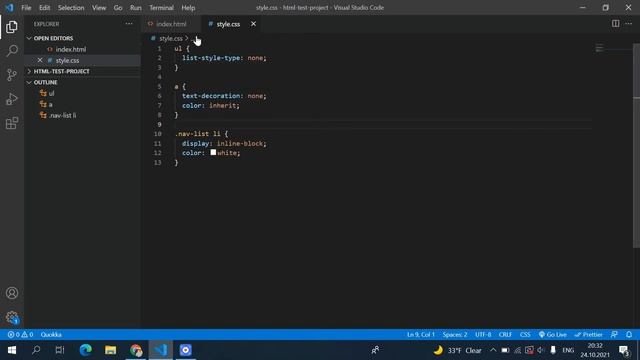The image size is (640, 360).
Task: Open the Manage gear icon
Action: [12, 317]
